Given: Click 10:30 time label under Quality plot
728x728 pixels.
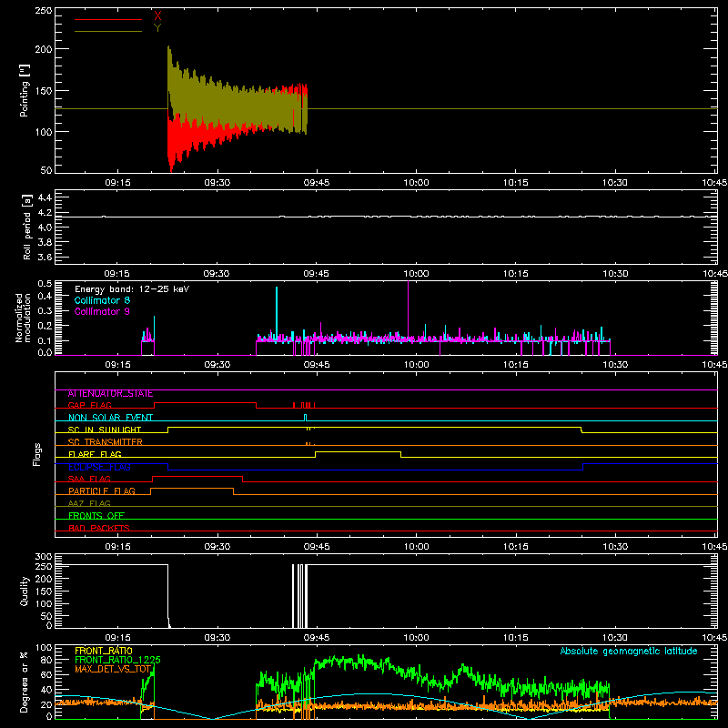Looking at the screenshot, I should [x=615, y=638].
